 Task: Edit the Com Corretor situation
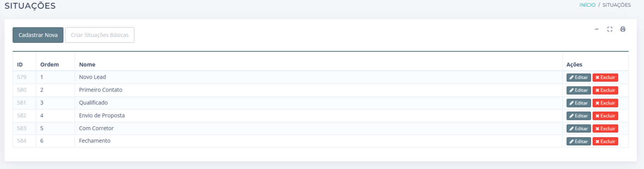tap(578, 129)
